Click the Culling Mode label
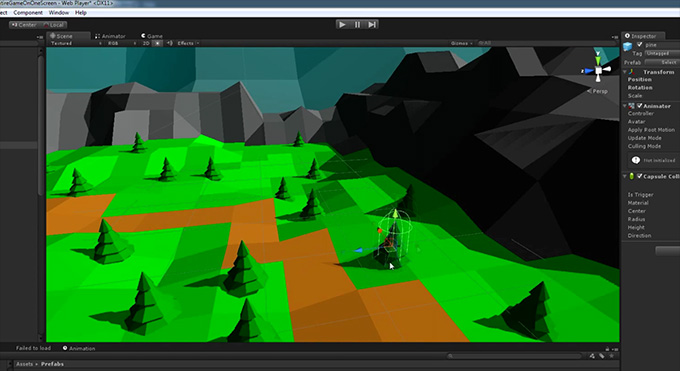This screenshot has width=680, height=371. click(644, 146)
